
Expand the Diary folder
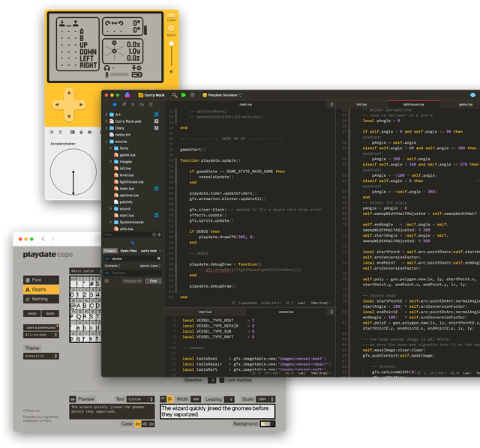(106, 128)
